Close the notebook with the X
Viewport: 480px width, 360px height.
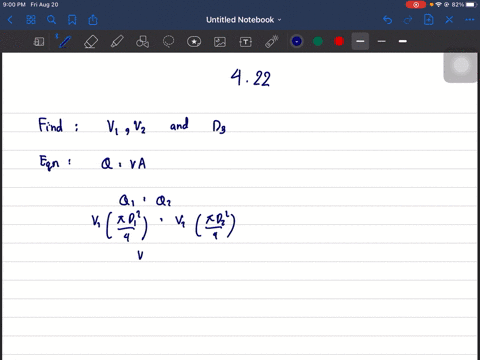[x=449, y=20]
